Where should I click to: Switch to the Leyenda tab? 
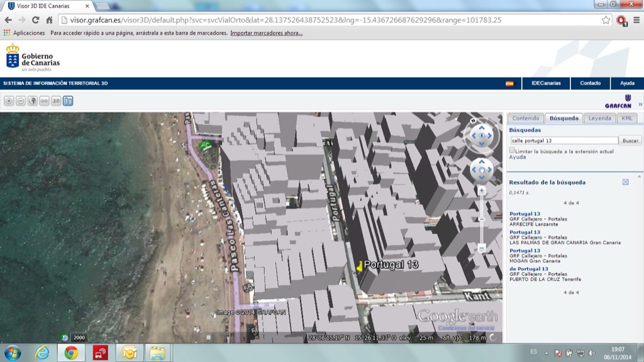[599, 118]
